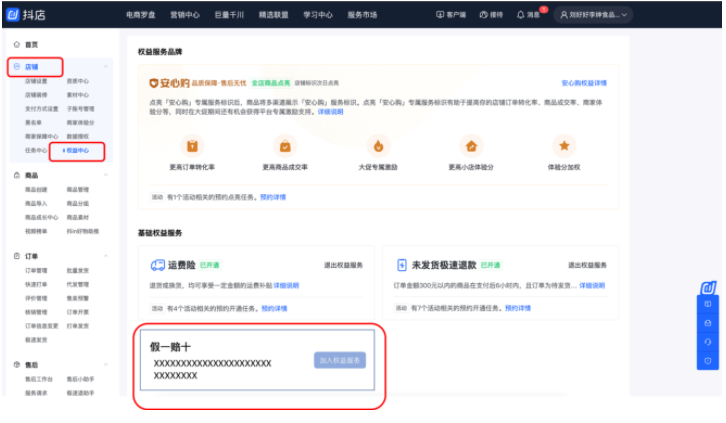Click the 客户端 download icon

coord(441,15)
